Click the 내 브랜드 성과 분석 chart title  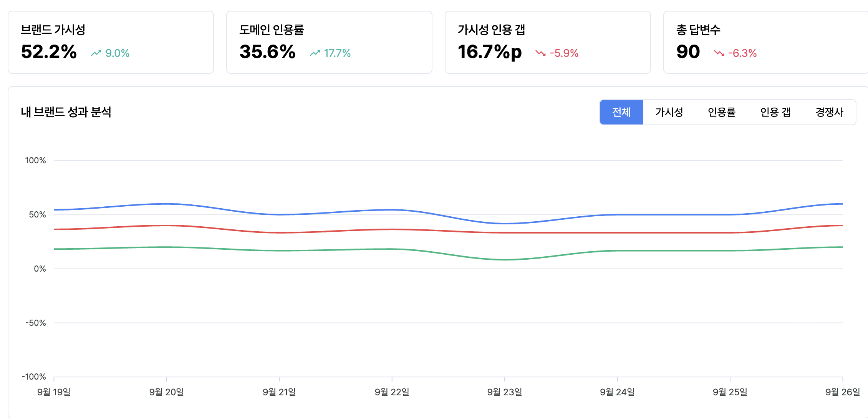click(x=66, y=112)
